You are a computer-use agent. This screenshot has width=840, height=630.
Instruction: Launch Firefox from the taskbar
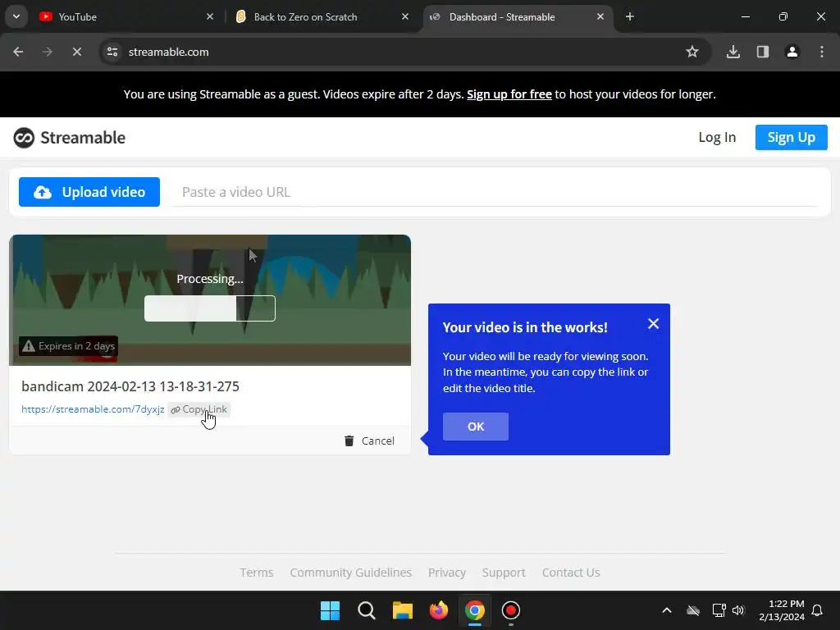click(x=439, y=610)
